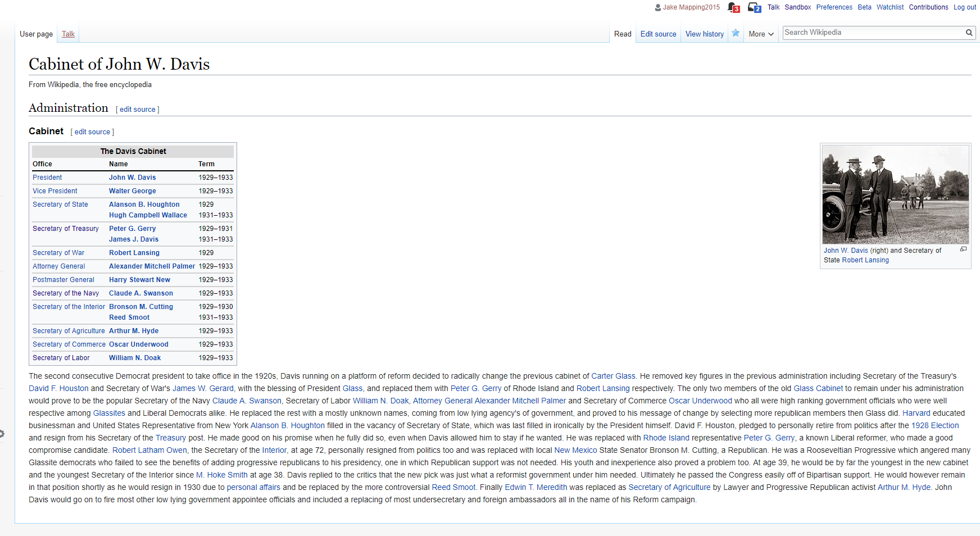Click James W. Gerard link

pos(203,389)
